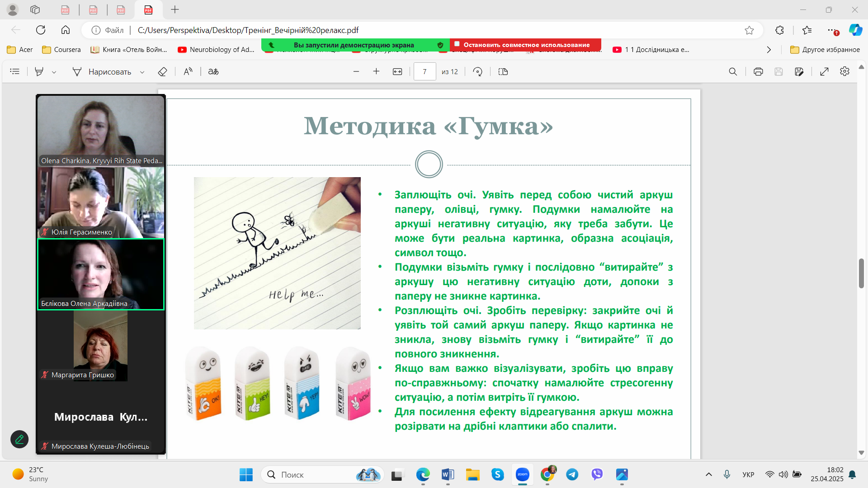Expand the Highlight tool dropdown arrow
Viewport: 868px width, 488px height.
(54, 72)
